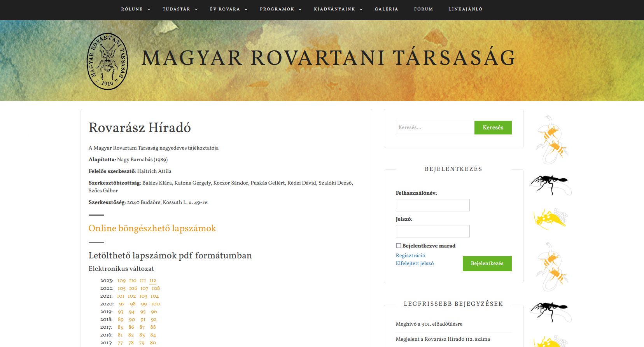Screen dimensions: 644x347
Task: Download issue 99 from 2020
Action: click(144, 304)
